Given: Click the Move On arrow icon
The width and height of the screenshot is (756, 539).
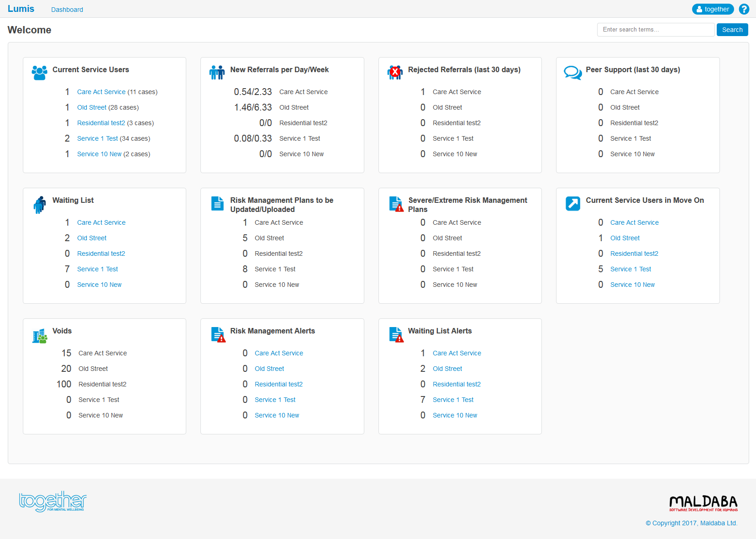Looking at the screenshot, I should (572, 203).
